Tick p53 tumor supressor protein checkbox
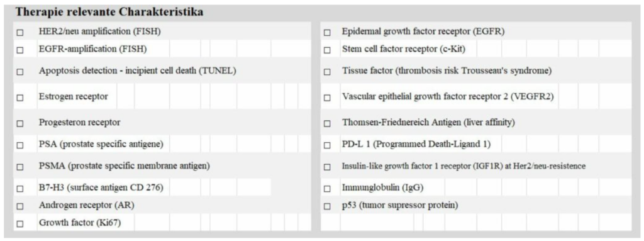 [x=327, y=206]
